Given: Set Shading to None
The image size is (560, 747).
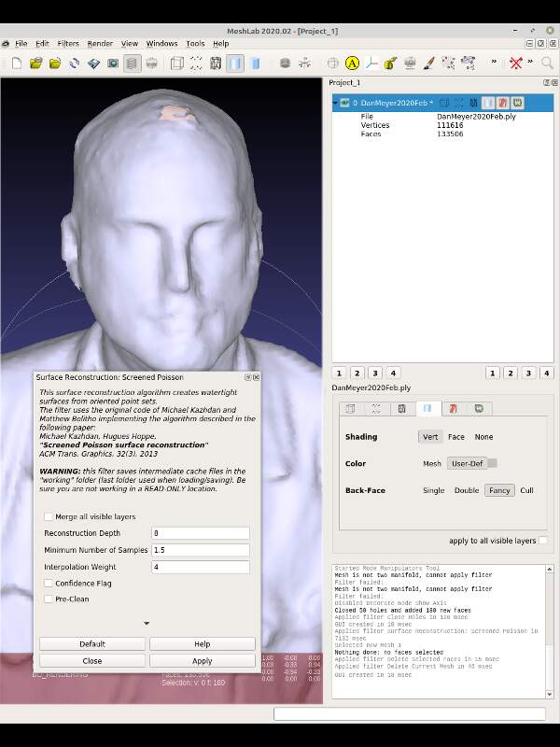Looking at the screenshot, I should coord(483,437).
